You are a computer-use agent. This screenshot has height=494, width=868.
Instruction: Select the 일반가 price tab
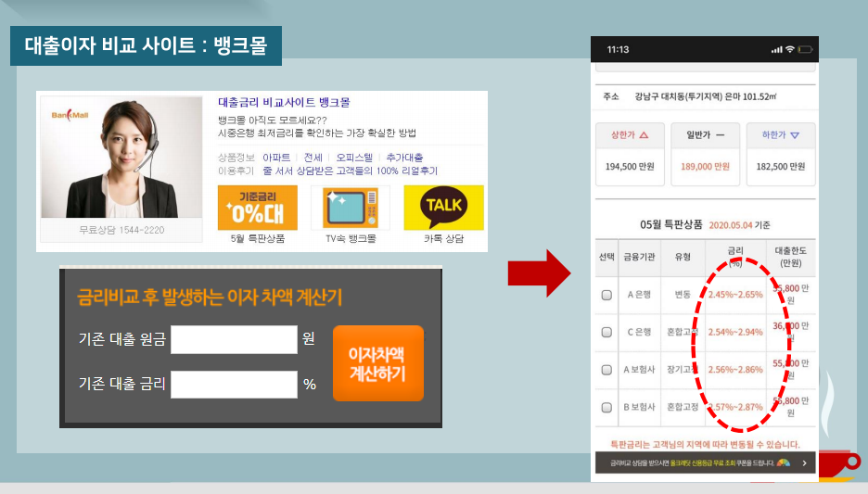pos(705,135)
